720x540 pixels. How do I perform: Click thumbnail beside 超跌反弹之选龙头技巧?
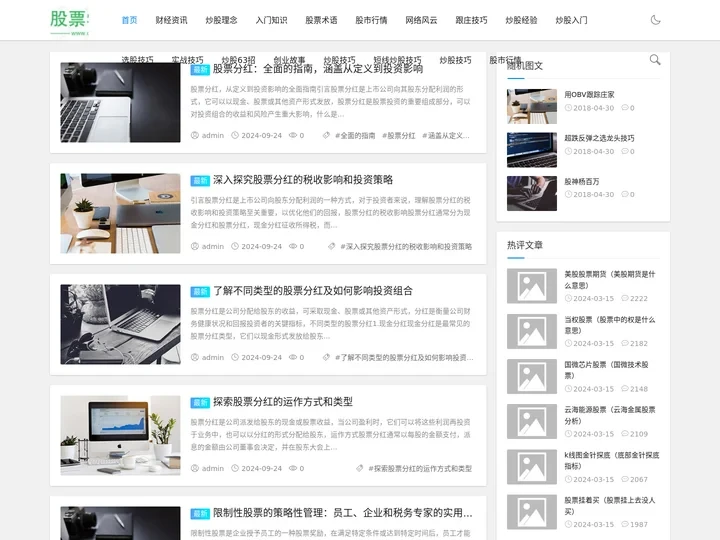coord(532,150)
